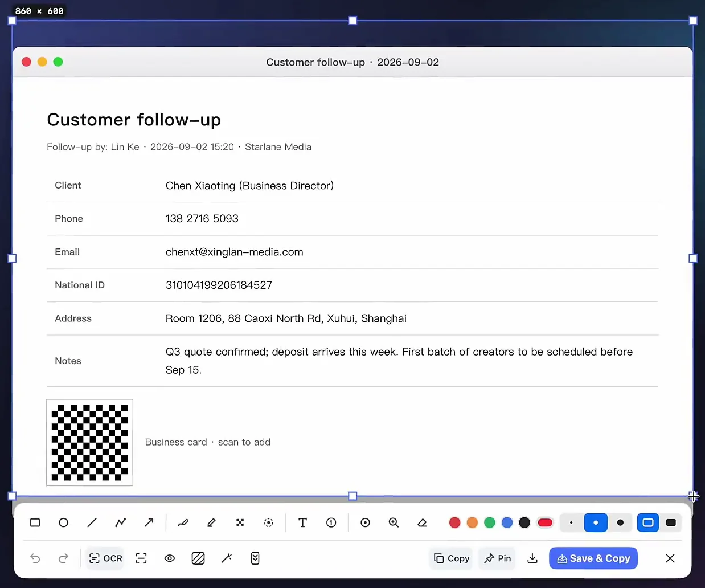The width and height of the screenshot is (705, 588).
Task: Click the scrolling capture icon
Action: click(x=255, y=558)
